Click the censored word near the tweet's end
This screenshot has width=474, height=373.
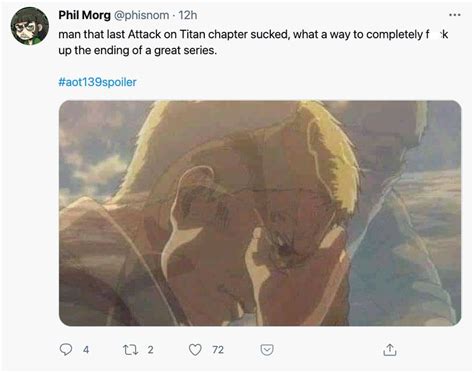[437, 34]
